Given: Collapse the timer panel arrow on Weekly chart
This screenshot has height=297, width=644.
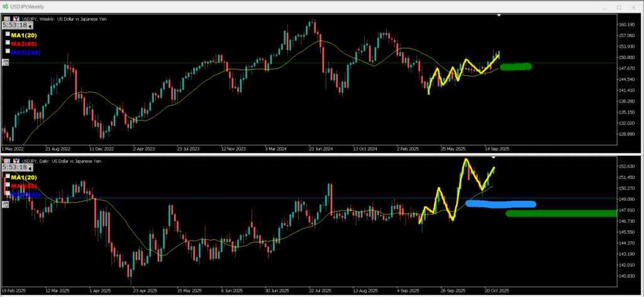Looking at the screenshot, I should click(31, 26).
